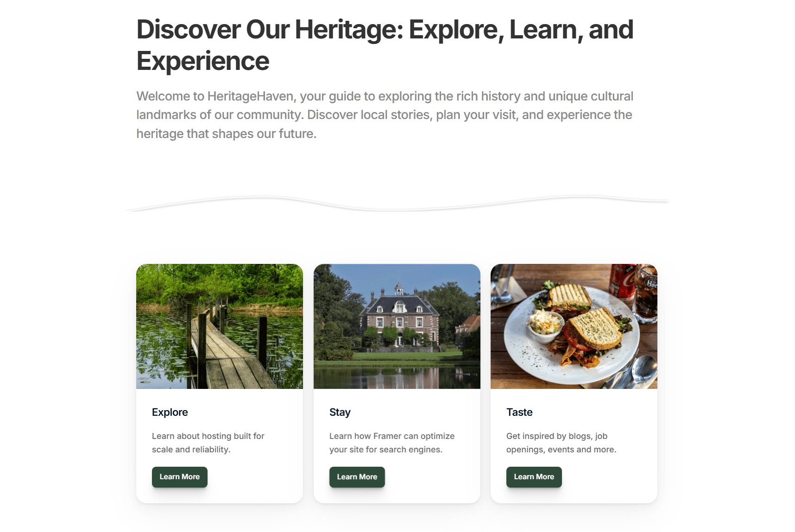Click the cola glass in Taste photo
The height and width of the screenshot is (532, 795).
pyautogui.click(x=646, y=294)
